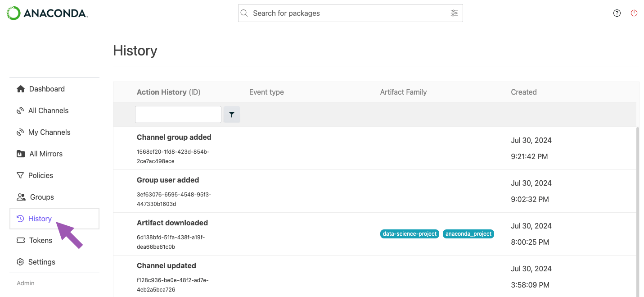This screenshot has height=297, width=644.
Task: Click the Admin label in sidebar
Action: [x=26, y=283]
